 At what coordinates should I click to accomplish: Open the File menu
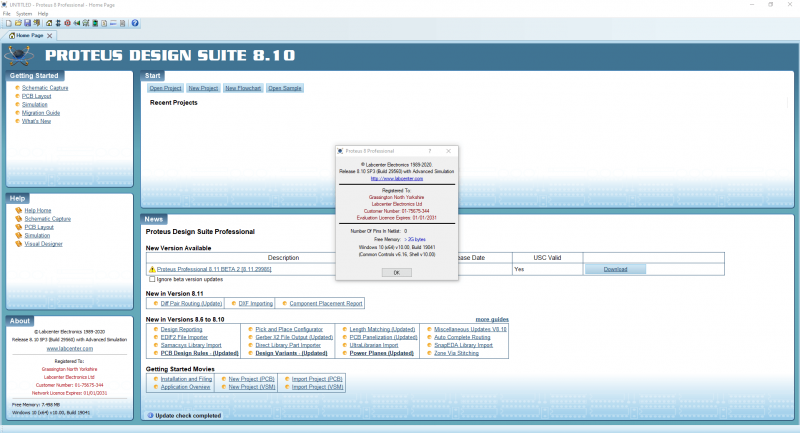click(x=7, y=14)
